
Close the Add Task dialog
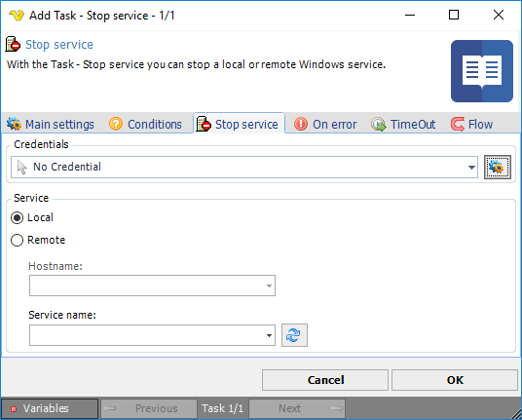pos(499,15)
